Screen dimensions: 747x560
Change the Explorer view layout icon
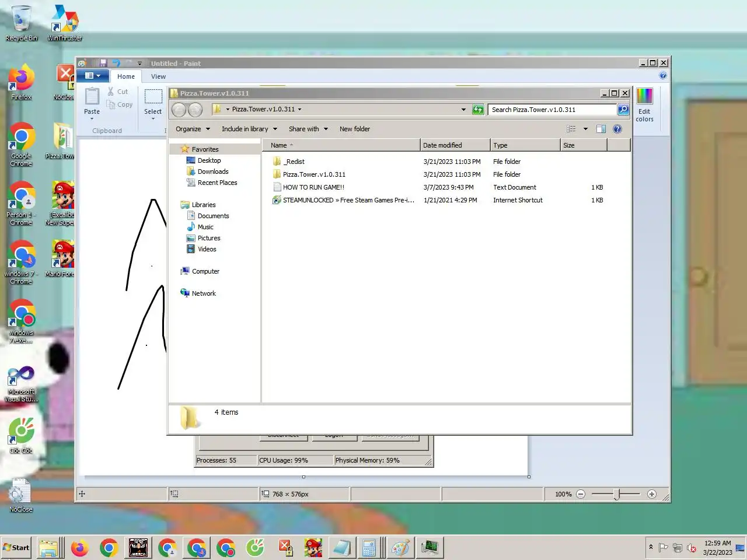coord(571,129)
